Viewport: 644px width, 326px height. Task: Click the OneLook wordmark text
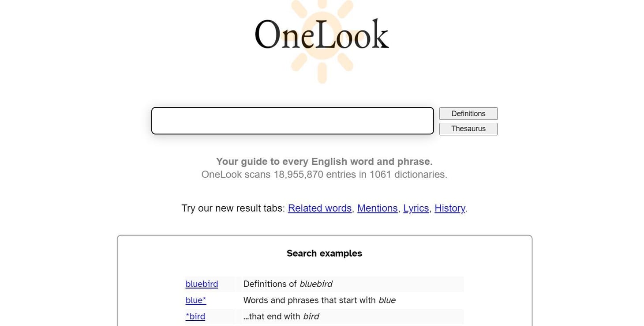[321, 33]
